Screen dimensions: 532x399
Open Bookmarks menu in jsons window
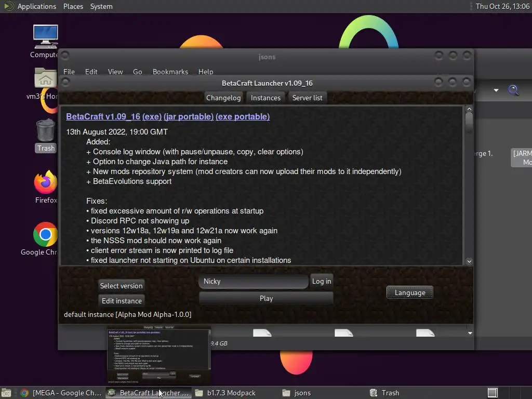[170, 72]
